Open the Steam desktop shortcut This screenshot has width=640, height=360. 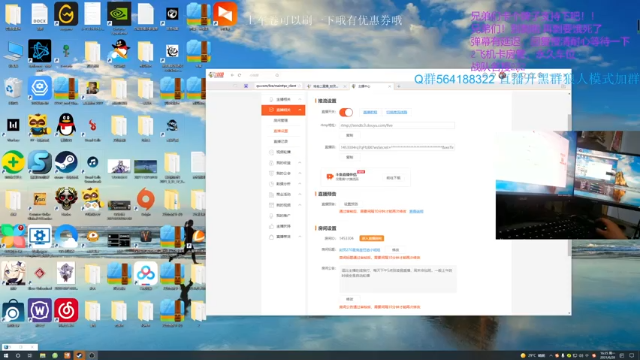tap(66, 162)
